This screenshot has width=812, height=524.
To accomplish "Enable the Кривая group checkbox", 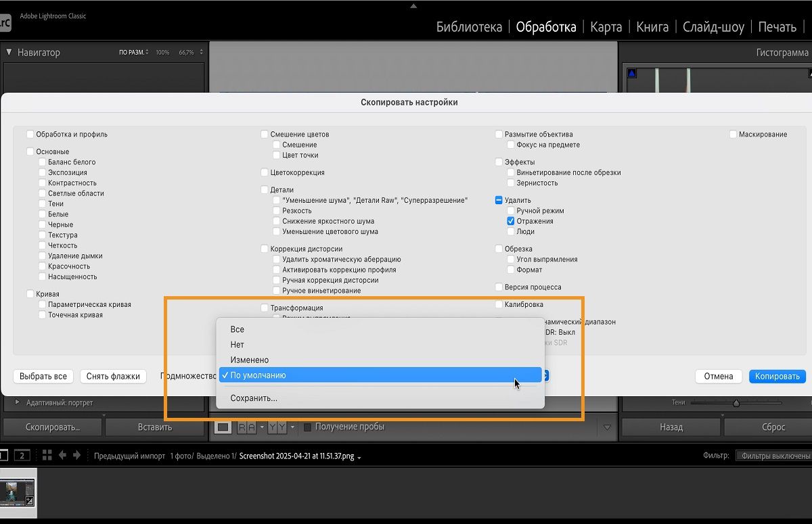I will 30,293.
